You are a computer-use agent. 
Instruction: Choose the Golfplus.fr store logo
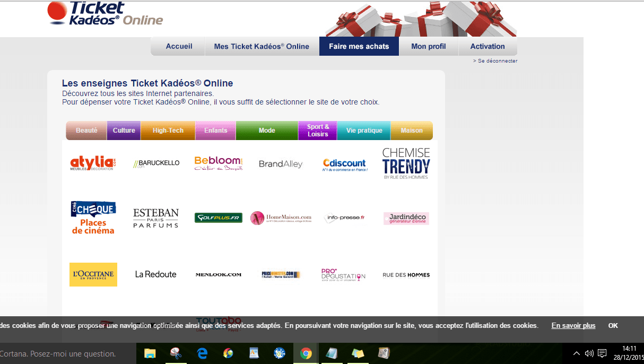point(218,218)
